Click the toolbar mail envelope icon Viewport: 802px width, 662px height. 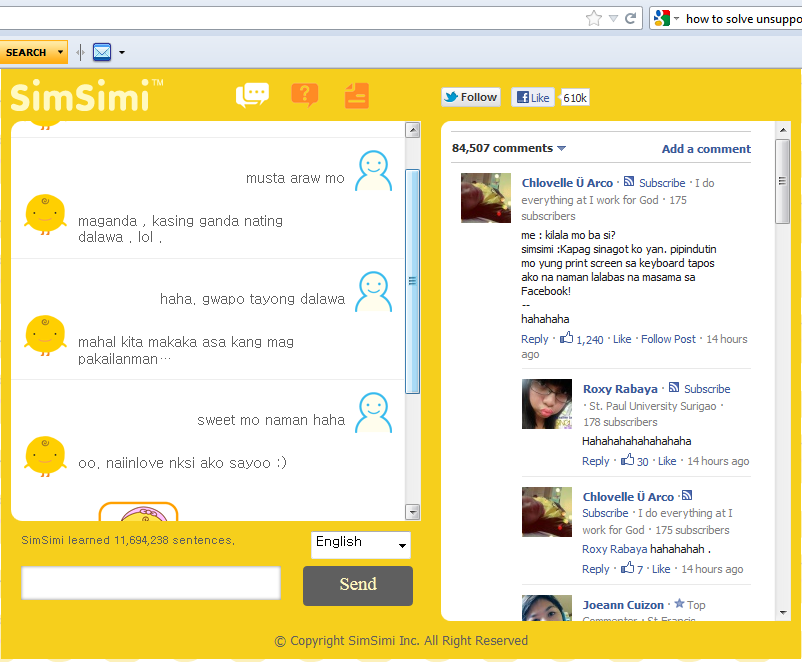coord(102,52)
